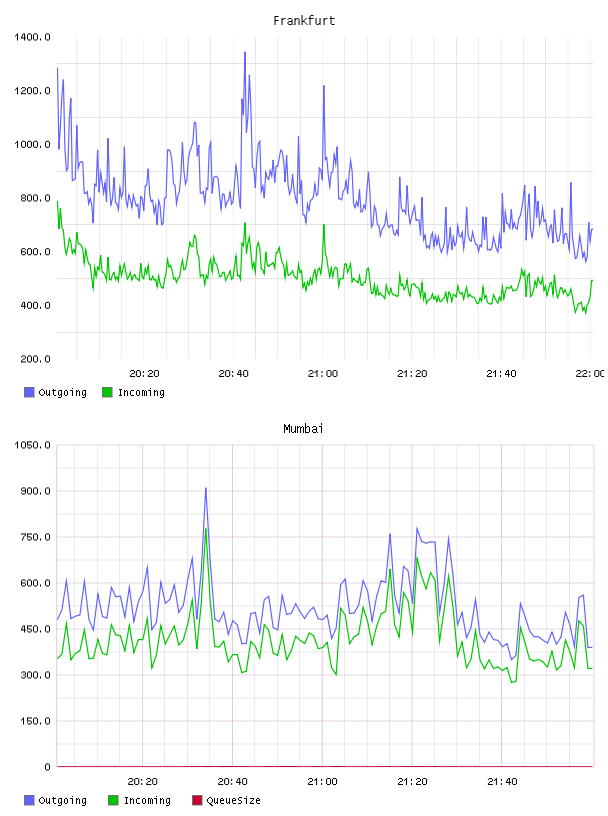Click the Incoming label under Frankfurt chart

[141, 392]
